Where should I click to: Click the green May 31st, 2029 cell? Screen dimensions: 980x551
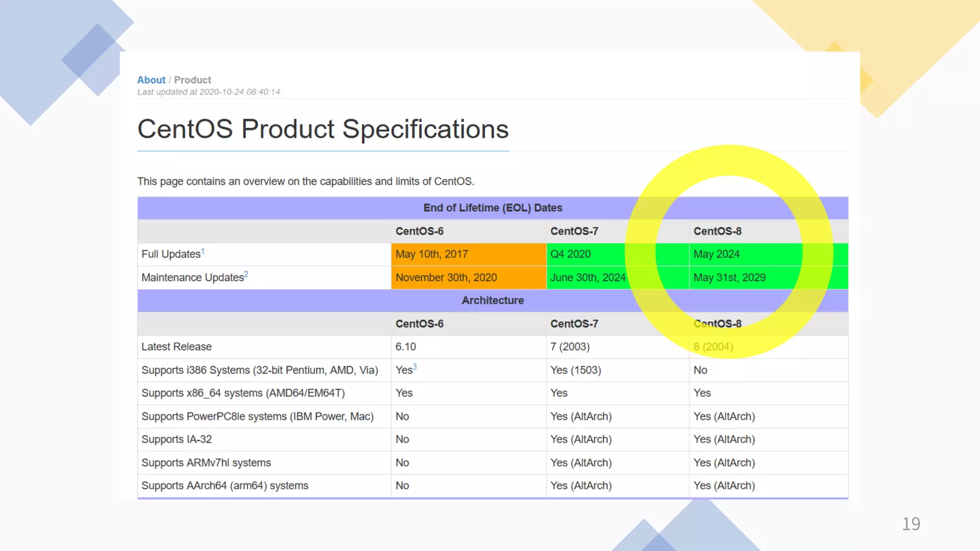pos(729,277)
